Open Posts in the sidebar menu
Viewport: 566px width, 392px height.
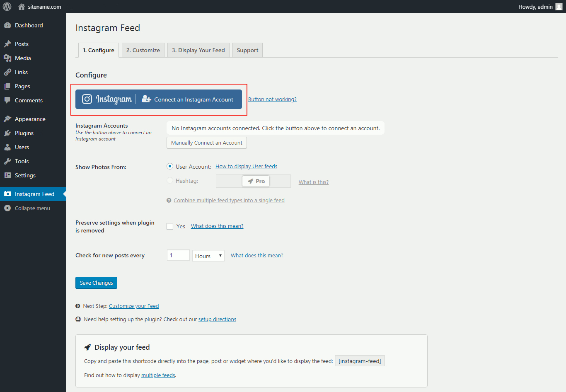33,44
